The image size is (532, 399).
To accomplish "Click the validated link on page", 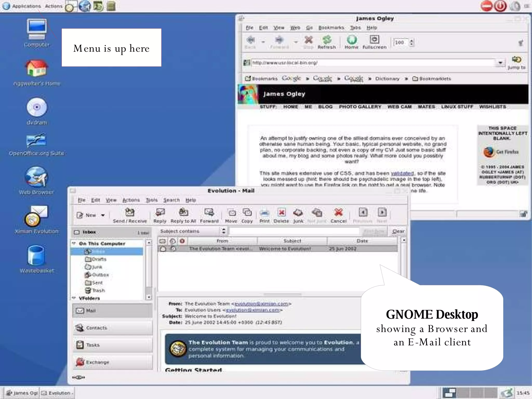I will click(402, 173).
